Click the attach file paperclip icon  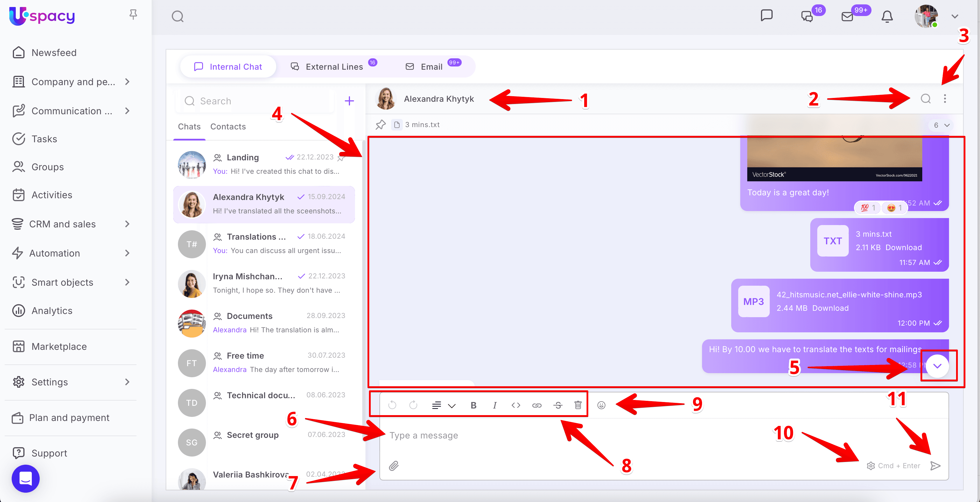[x=393, y=466]
